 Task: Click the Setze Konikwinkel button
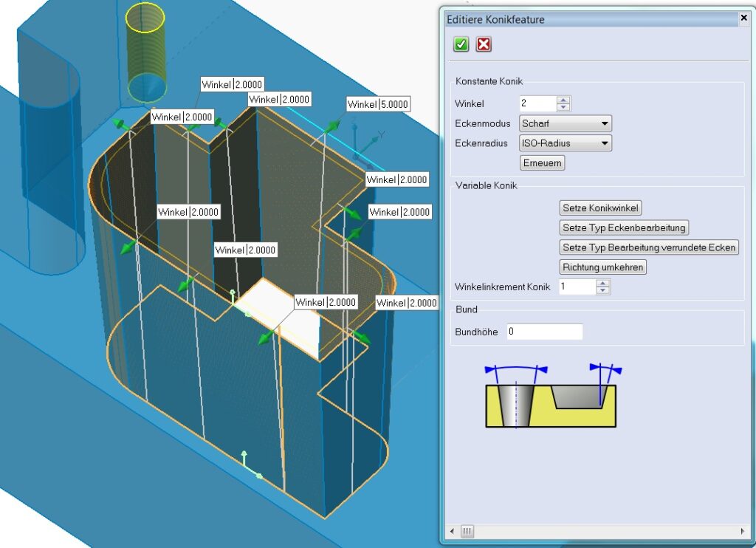[x=600, y=208]
